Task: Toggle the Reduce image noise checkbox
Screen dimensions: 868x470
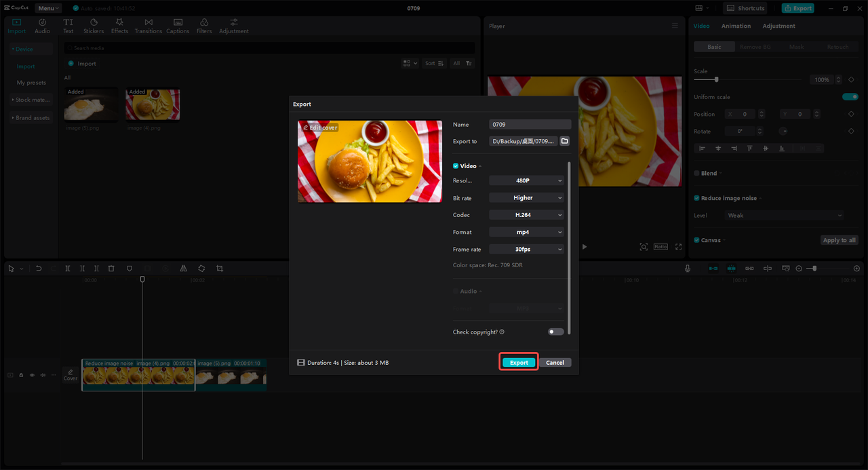Action: click(x=696, y=198)
